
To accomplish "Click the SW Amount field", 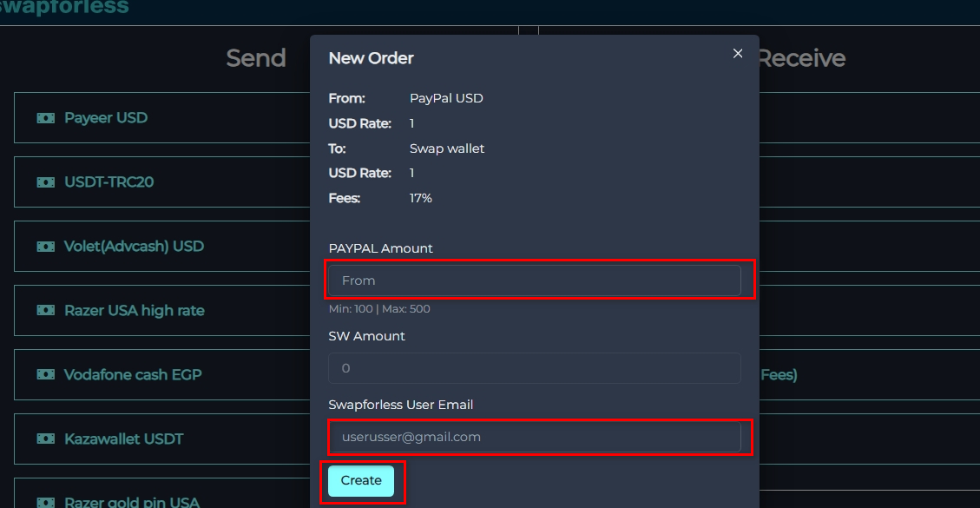I will tap(534, 367).
